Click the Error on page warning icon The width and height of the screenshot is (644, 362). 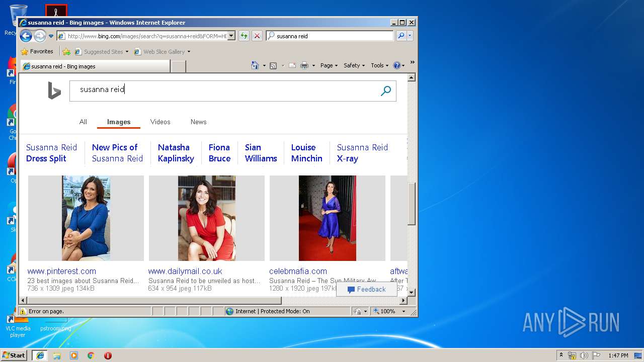click(23, 311)
